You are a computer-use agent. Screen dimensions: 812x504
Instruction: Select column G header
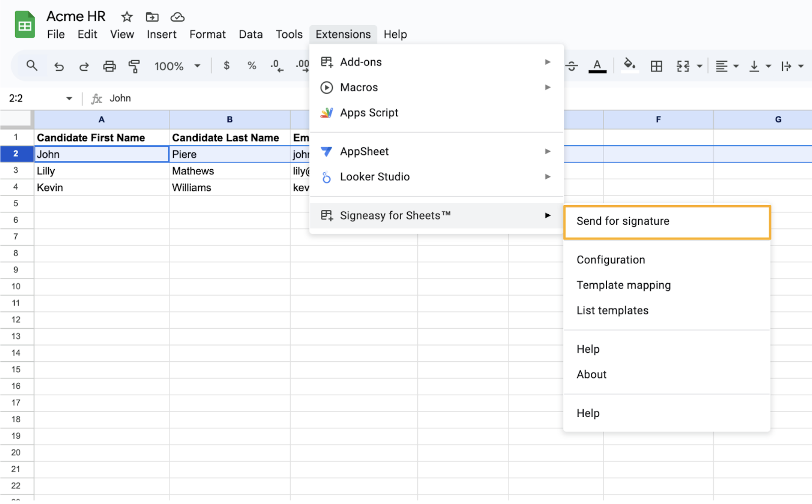pyautogui.click(x=763, y=119)
